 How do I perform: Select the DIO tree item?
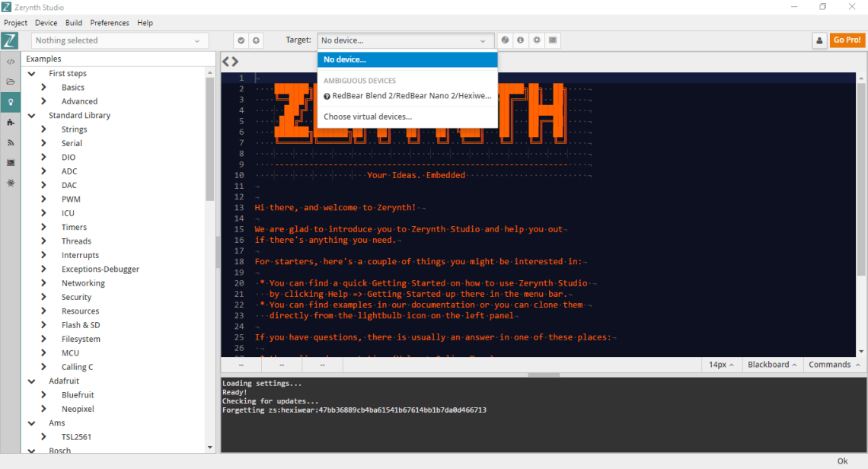point(69,158)
